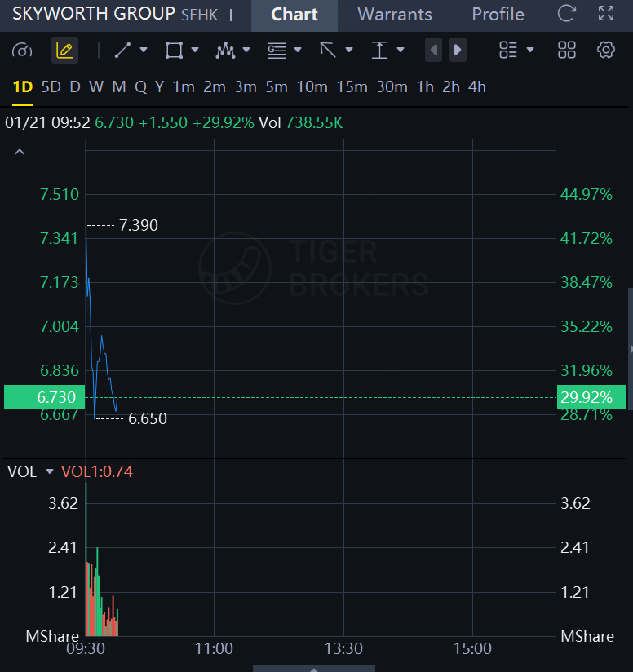Switch to 2h interval
The width and height of the screenshot is (633, 672).
[x=451, y=87]
